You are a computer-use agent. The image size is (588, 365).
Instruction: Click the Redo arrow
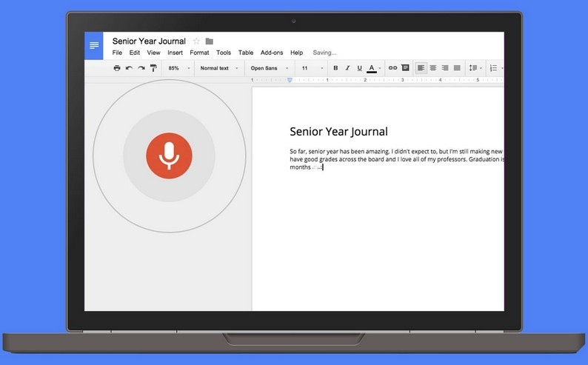pos(141,68)
